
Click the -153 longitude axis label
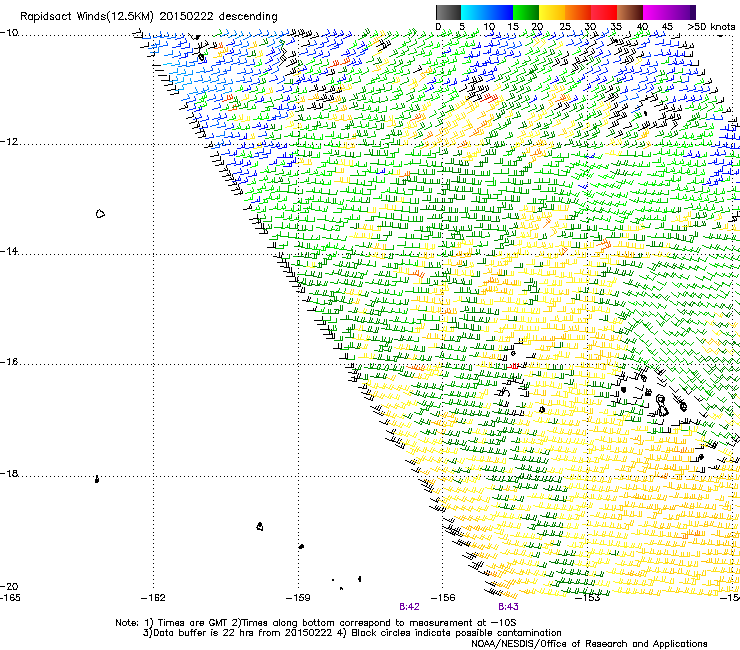click(x=588, y=598)
